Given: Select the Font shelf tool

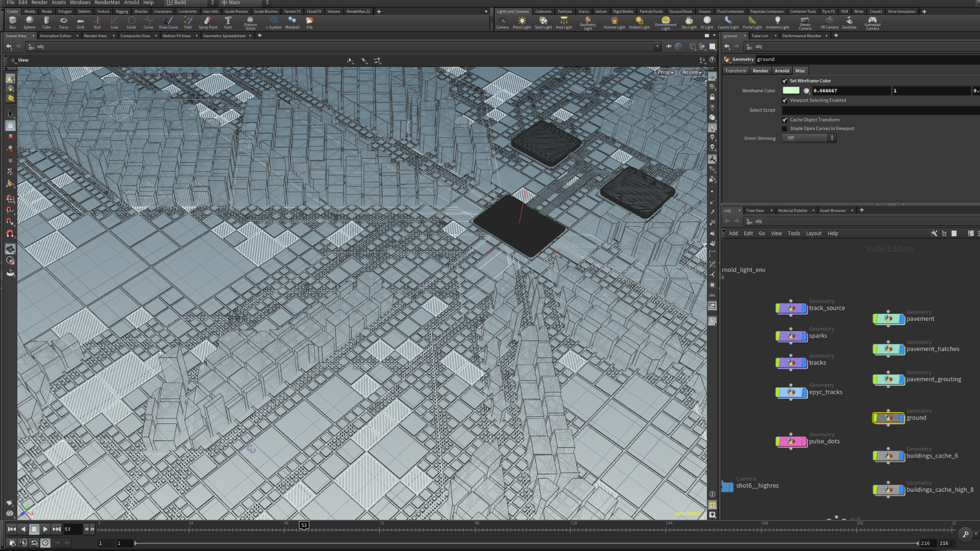Looking at the screenshot, I should 228,22.
